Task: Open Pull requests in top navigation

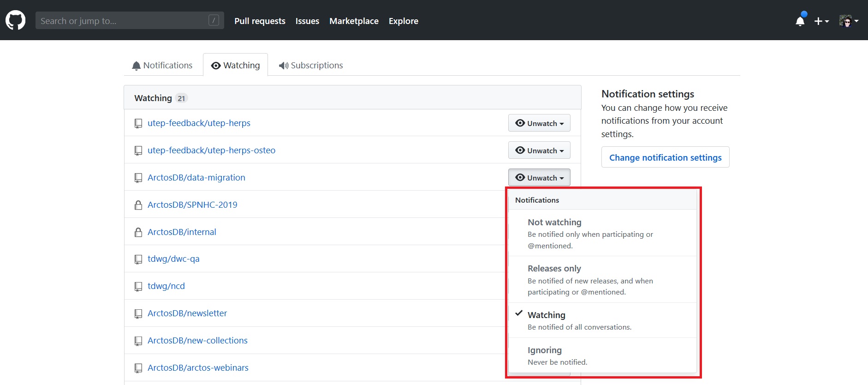Action: coord(260,21)
